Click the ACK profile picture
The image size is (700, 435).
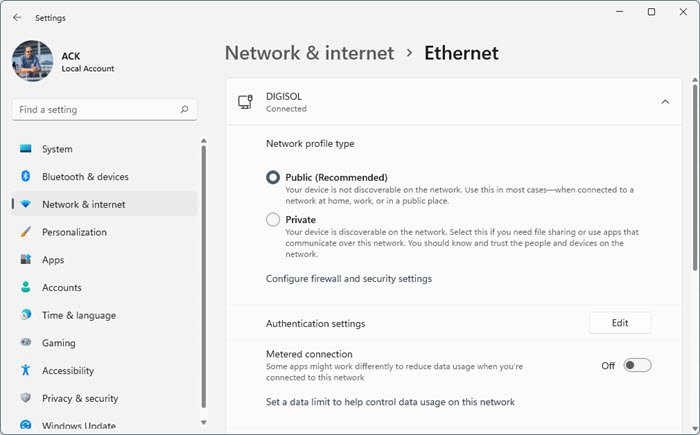point(32,61)
